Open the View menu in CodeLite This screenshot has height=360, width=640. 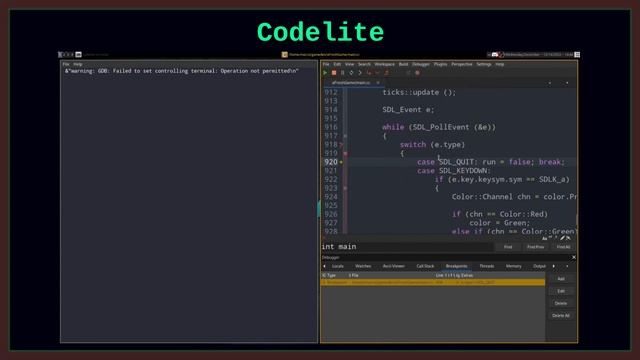tap(349, 64)
